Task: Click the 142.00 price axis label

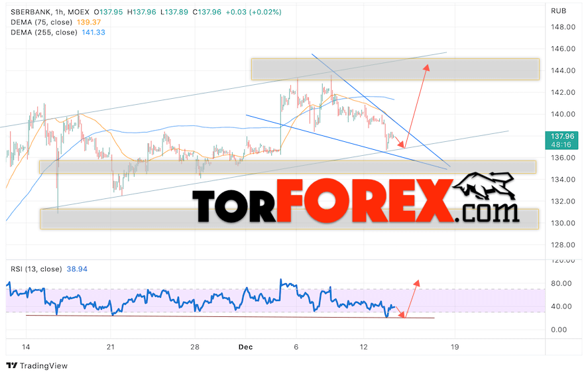Action: [563, 92]
